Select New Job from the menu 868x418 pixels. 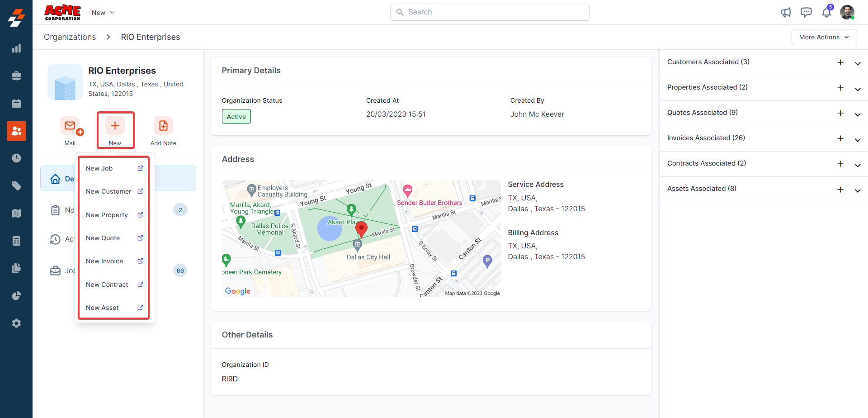point(99,168)
